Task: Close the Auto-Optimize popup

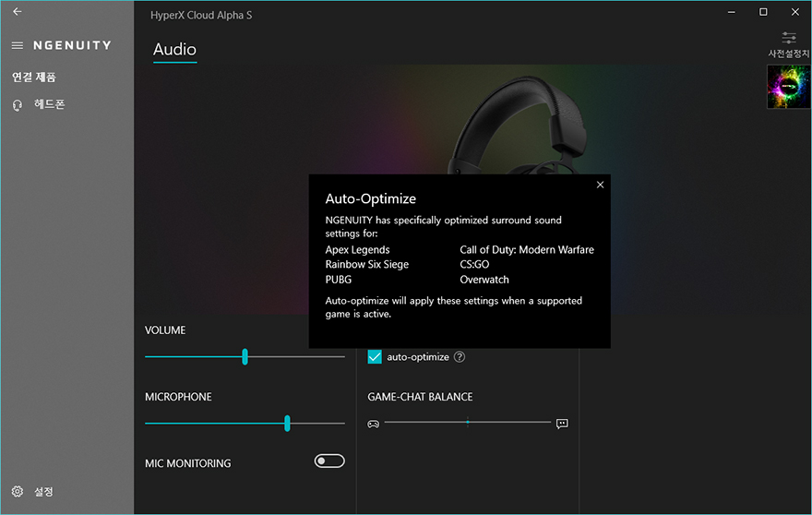Action: tap(600, 185)
